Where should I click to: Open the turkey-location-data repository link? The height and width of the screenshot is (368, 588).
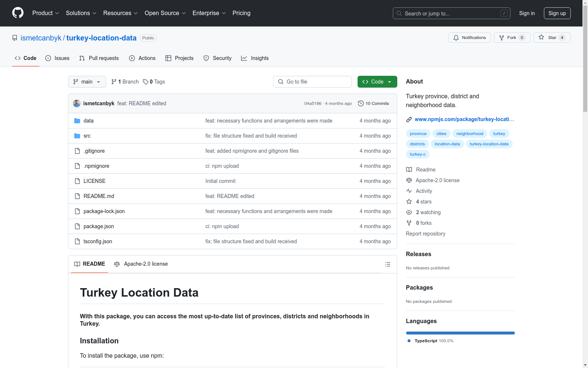(x=101, y=38)
